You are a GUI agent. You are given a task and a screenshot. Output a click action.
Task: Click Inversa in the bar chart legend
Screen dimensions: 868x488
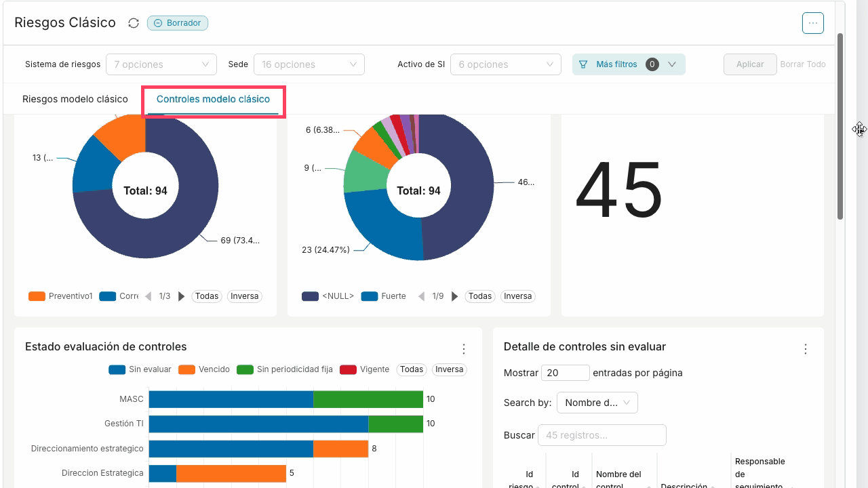[x=449, y=369]
